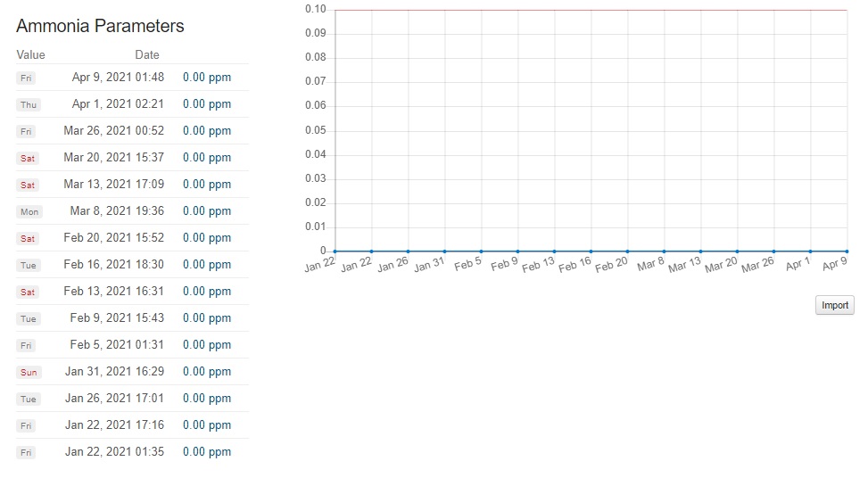Image resolution: width=868 pixels, height=478 pixels.
Task: Click the chart data point at Feb 20
Action: coord(628,251)
